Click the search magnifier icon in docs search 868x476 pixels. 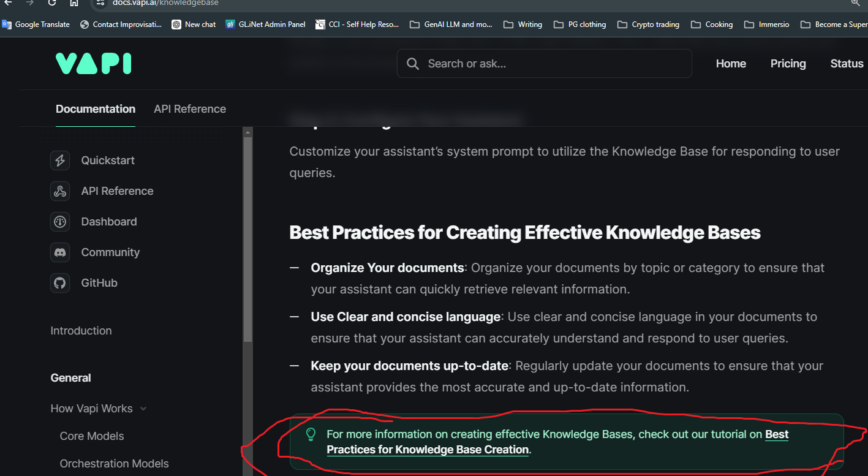tap(413, 64)
